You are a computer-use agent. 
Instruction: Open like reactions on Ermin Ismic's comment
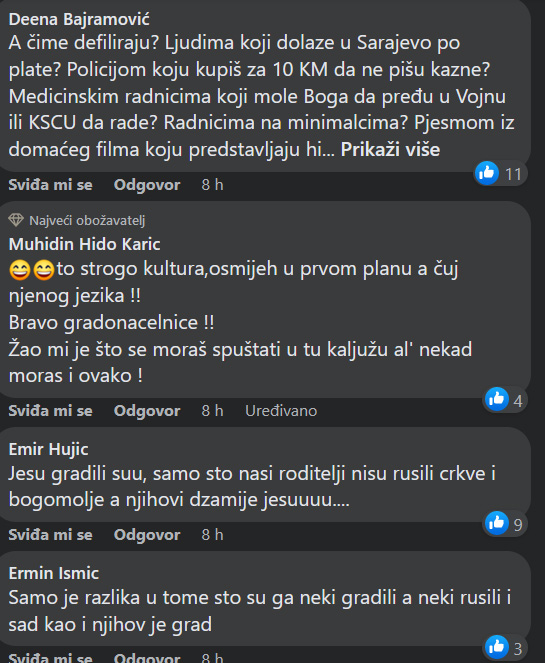pos(505,647)
